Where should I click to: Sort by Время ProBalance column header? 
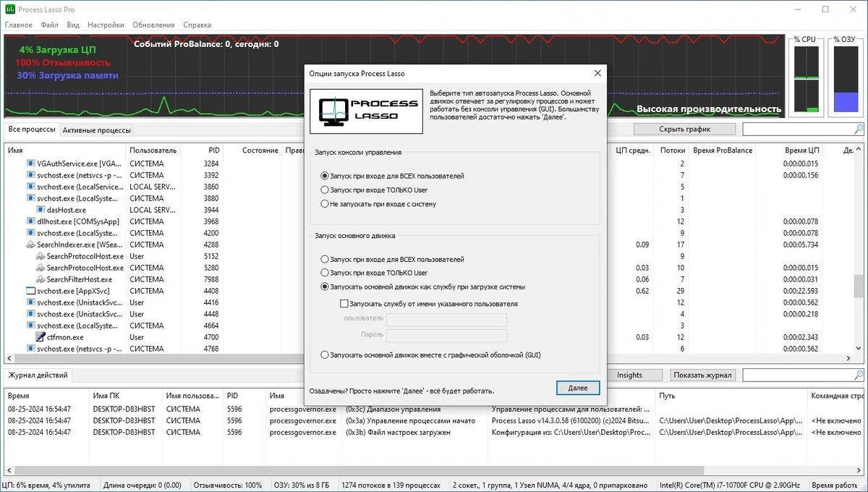coord(723,150)
